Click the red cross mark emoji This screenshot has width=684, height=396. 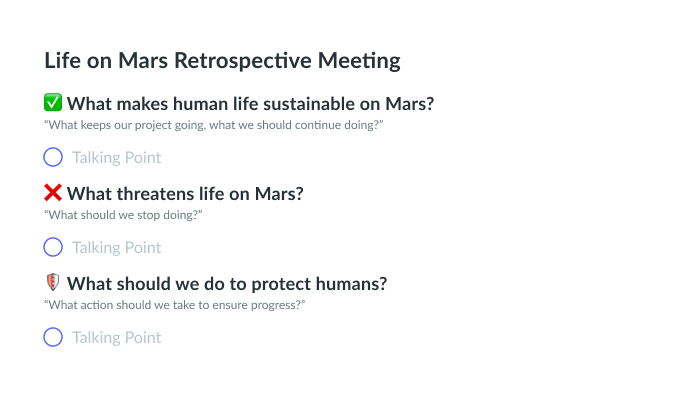53,193
